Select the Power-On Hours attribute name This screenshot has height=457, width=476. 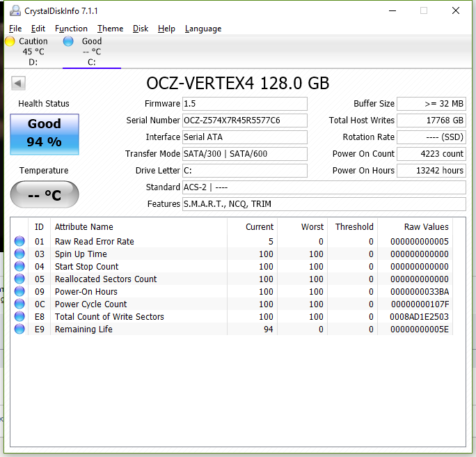[86, 291]
